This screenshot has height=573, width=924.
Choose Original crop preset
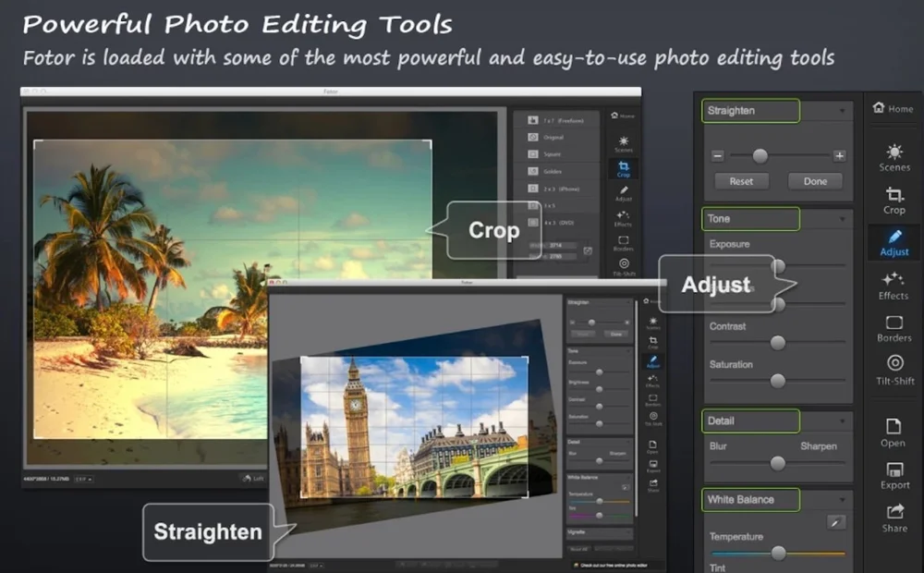click(557, 138)
